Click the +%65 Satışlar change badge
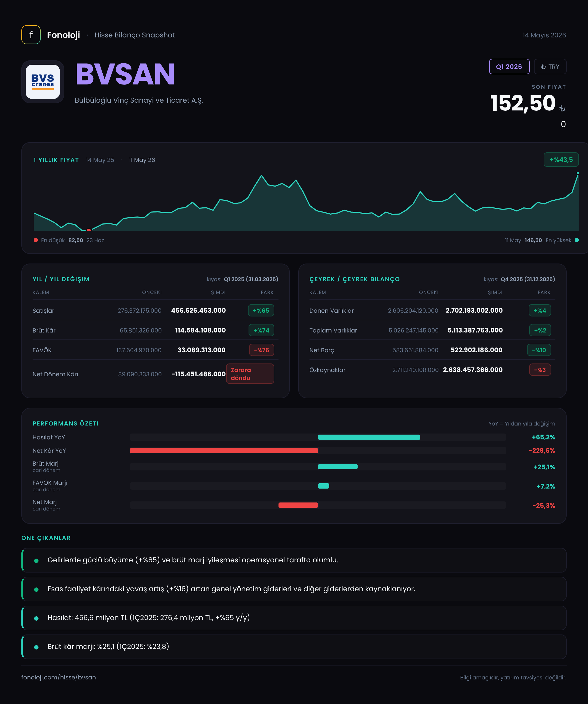Screen dimensions: 588x704 coord(261,310)
